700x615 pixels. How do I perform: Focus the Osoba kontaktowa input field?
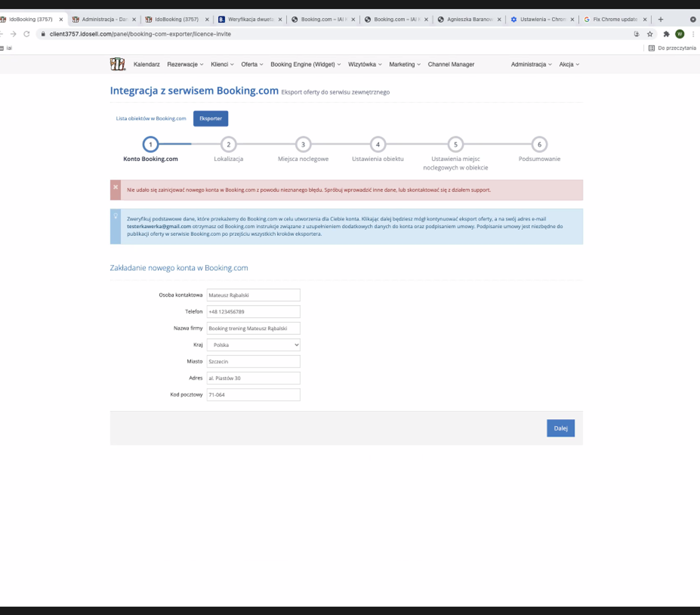point(253,295)
